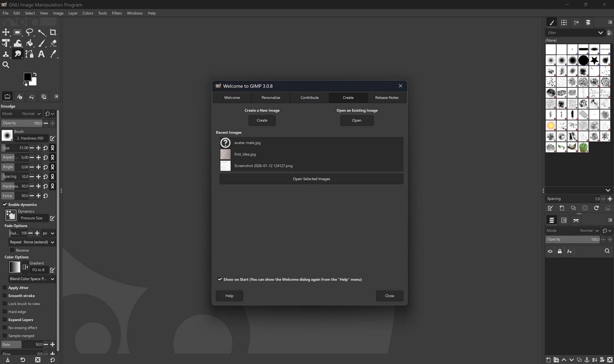Select the Color Picker eyedropper tool
The height and width of the screenshot is (364, 614).
[53, 54]
